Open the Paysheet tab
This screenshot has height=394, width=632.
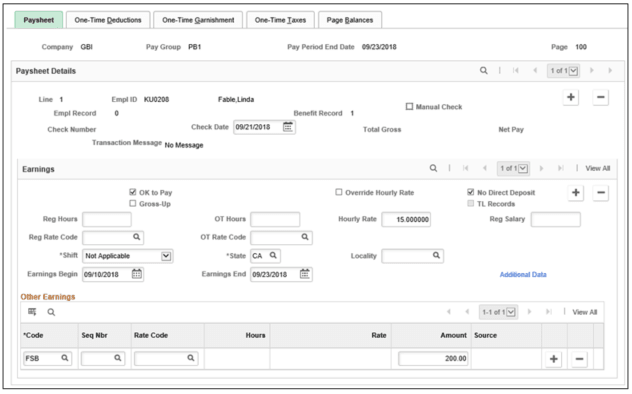pos(39,20)
